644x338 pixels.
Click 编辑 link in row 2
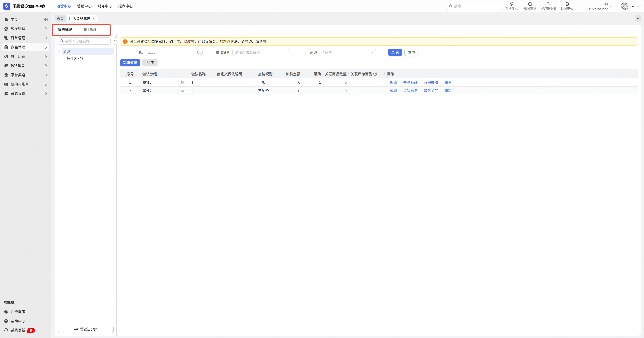(393, 91)
